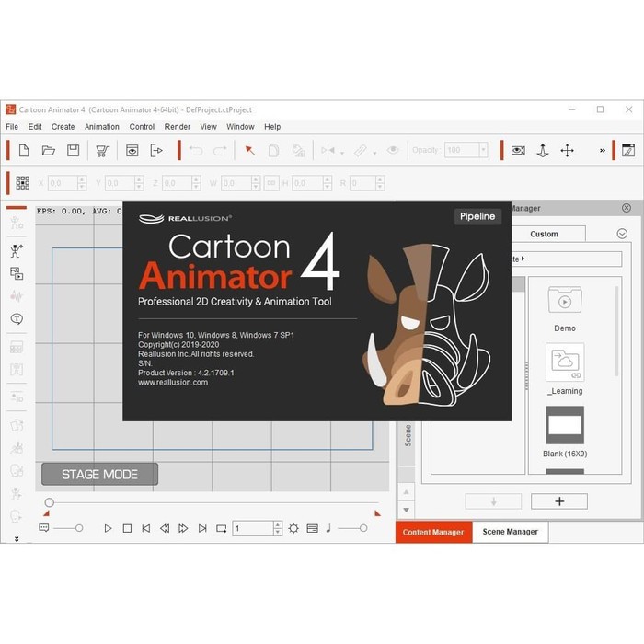
Task: Click the plus add button in Content Manager
Action: click(x=559, y=501)
